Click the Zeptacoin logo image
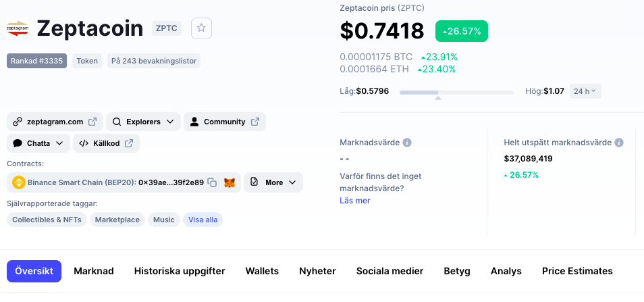Screen dimensions: 644x302 (18, 28)
